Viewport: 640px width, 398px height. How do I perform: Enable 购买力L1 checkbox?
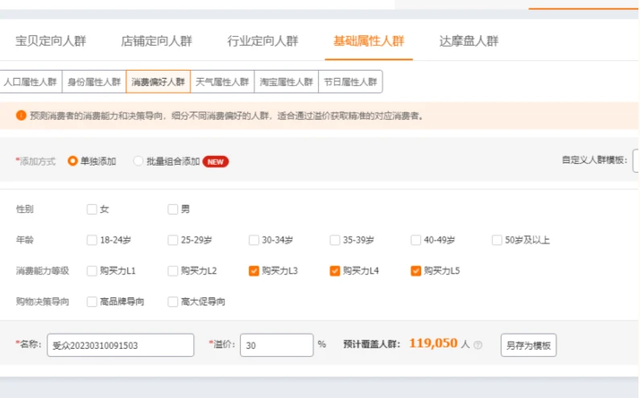[x=92, y=271]
